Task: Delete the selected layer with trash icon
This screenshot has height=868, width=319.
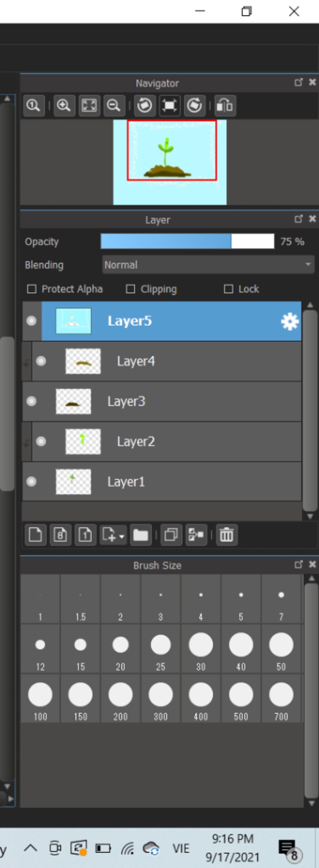Action: (x=226, y=535)
